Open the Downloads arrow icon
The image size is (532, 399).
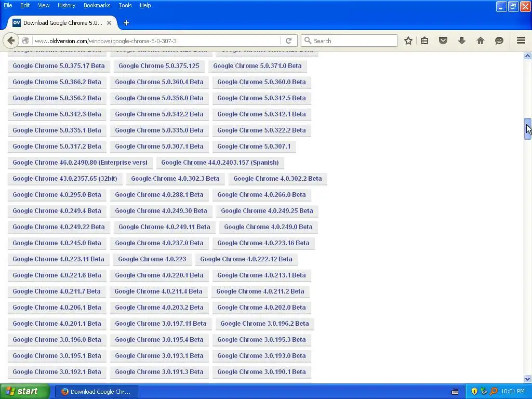point(462,41)
